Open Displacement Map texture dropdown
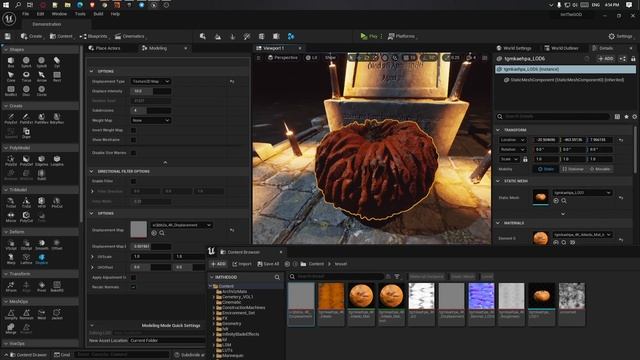The height and width of the screenshot is (360, 640). 181,225
